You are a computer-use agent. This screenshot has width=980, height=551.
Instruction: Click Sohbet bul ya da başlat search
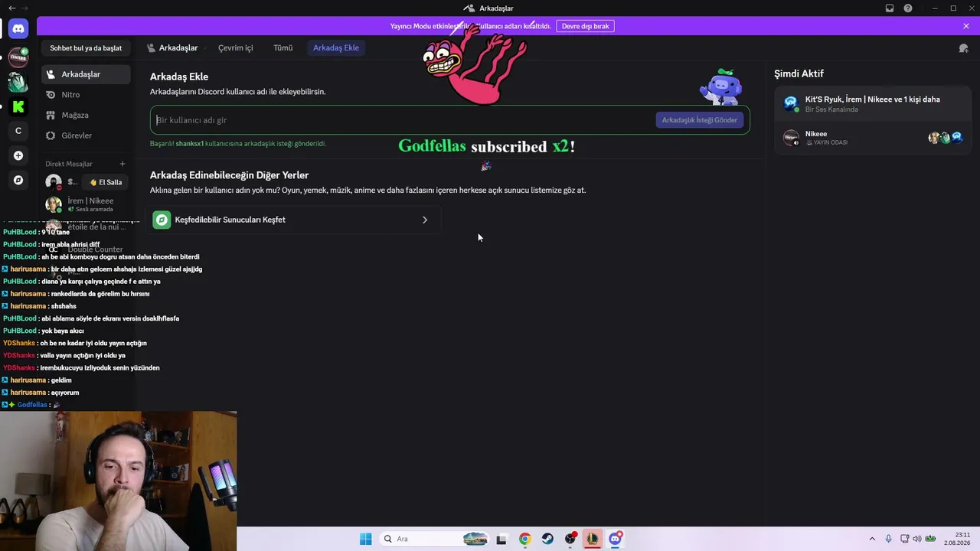tap(86, 48)
